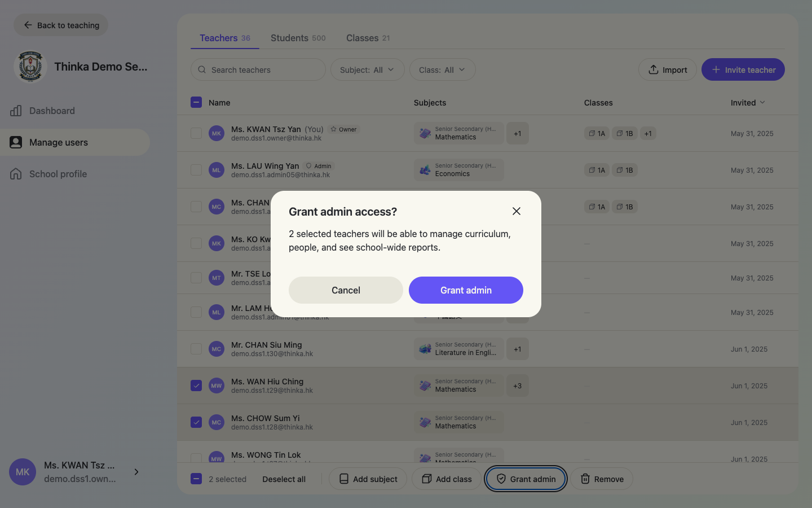The width and height of the screenshot is (812, 508).
Task: Click Mathematics subject icon for Ms. CHOW Sum Yi
Action: click(x=425, y=422)
